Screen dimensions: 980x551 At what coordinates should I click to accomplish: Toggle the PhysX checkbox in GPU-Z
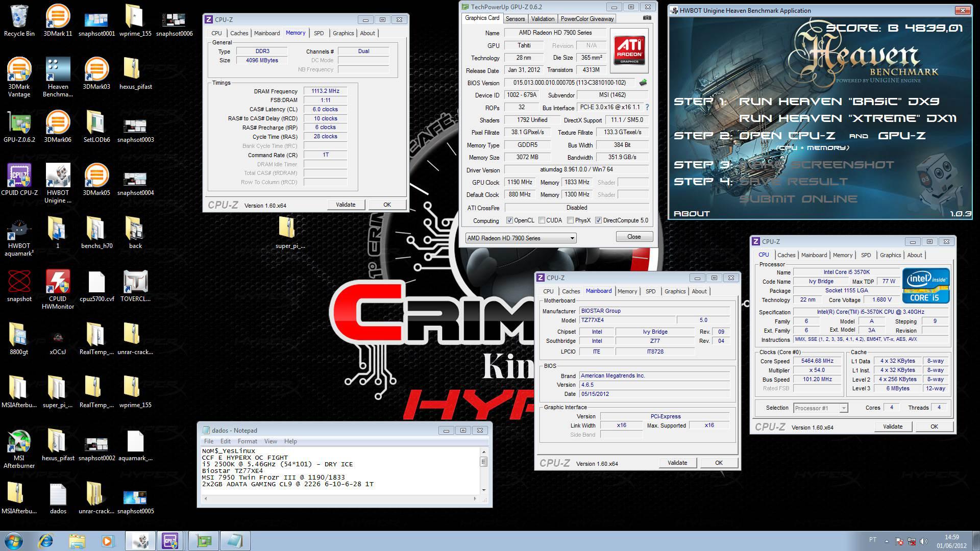pyautogui.click(x=570, y=220)
